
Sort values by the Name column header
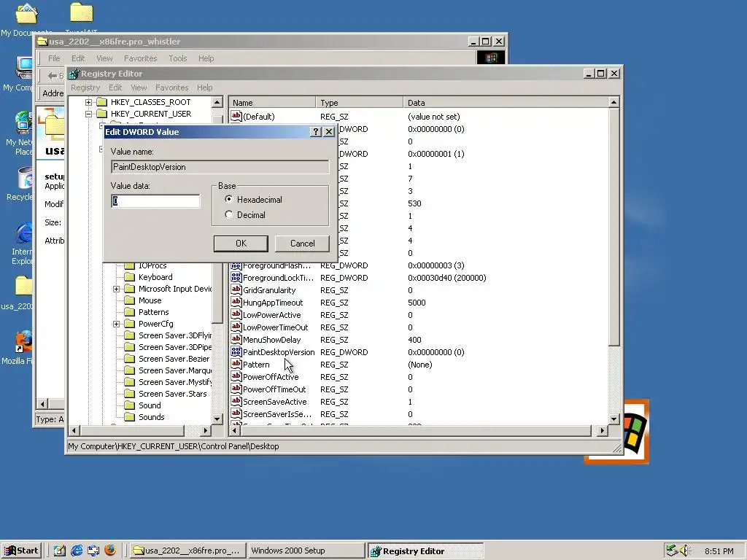[272, 102]
